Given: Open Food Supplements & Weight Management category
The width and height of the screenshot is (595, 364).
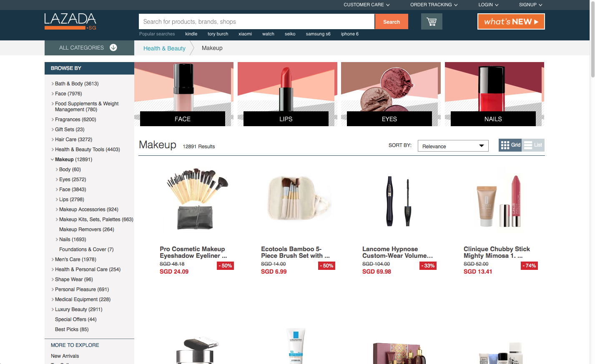Looking at the screenshot, I should point(87,107).
